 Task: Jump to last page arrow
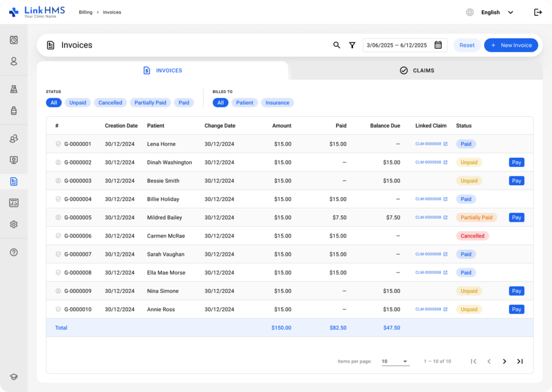pos(520,361)
